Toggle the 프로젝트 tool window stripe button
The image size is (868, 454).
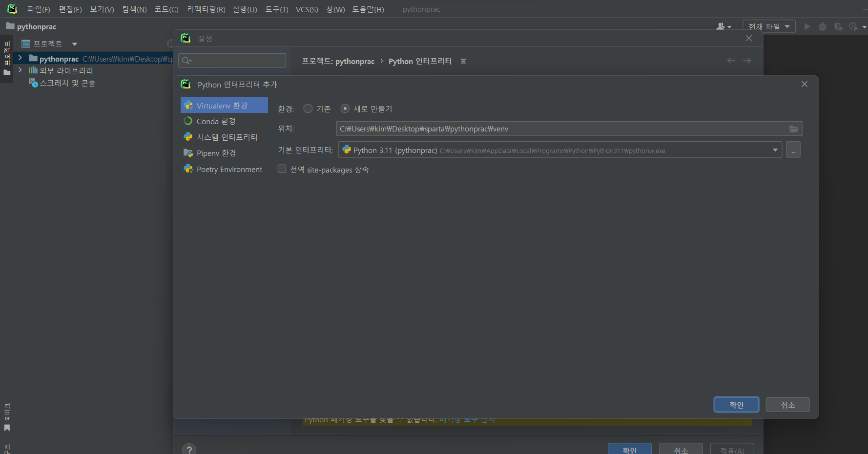7,58
